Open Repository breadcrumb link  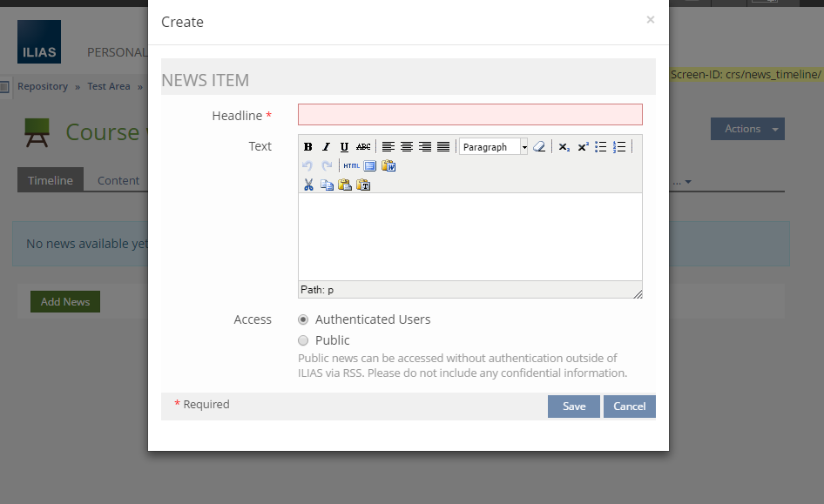click(x=43, y=86)
